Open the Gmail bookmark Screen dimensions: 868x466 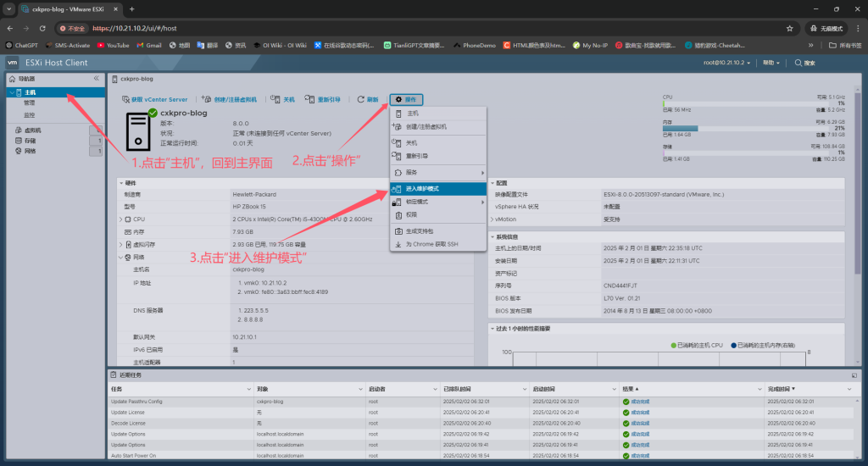click(x=149, y=46)
